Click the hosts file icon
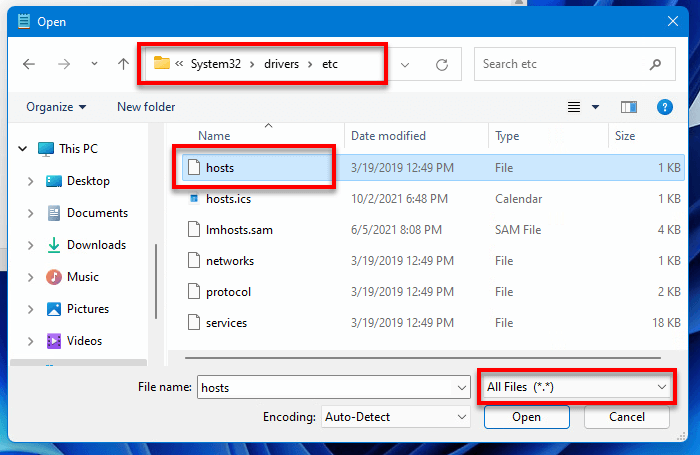Viewport: 700px width, 455px height. (194, 167)
